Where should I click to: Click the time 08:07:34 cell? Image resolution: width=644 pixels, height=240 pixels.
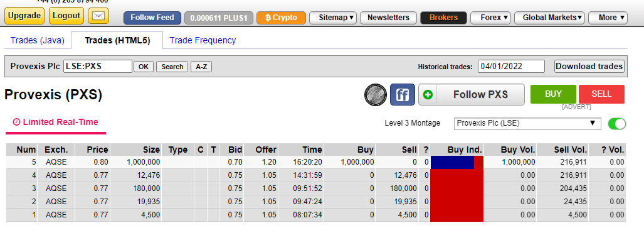pyautogui.click(x=300, y=215)
